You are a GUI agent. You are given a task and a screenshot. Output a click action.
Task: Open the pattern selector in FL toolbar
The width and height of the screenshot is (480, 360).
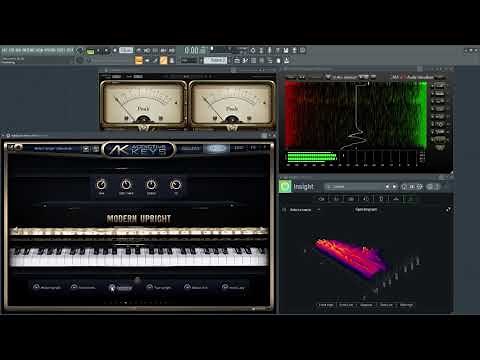[x=215, y=60]
